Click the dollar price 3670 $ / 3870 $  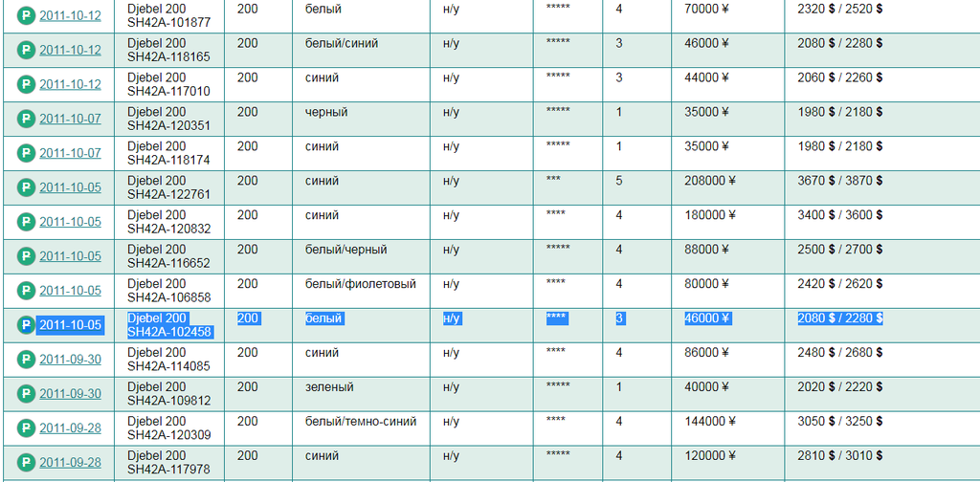pos(840,181)
